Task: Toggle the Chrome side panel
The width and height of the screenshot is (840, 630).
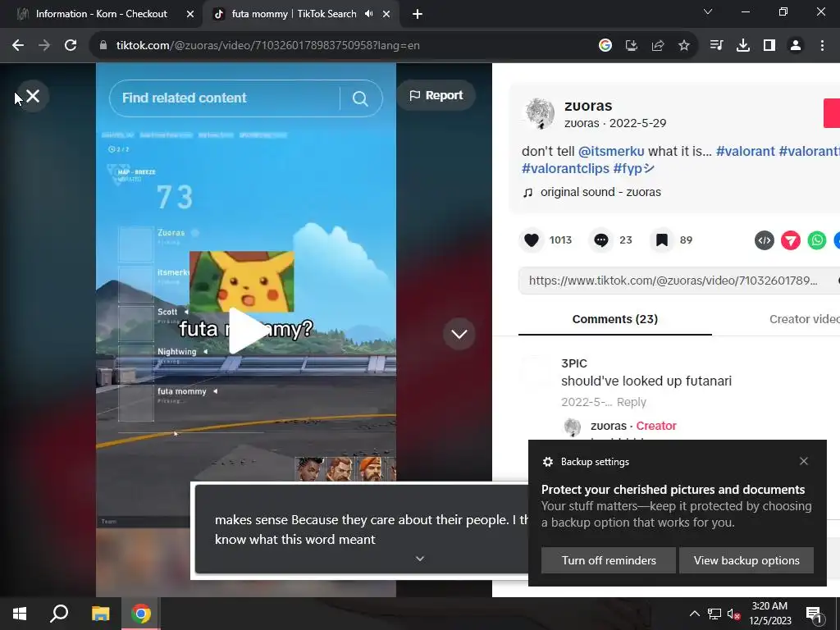Action: tap(769, 46)
